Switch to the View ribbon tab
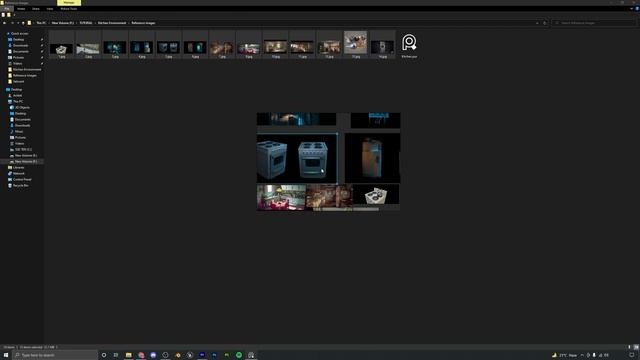 click(50, 9)
